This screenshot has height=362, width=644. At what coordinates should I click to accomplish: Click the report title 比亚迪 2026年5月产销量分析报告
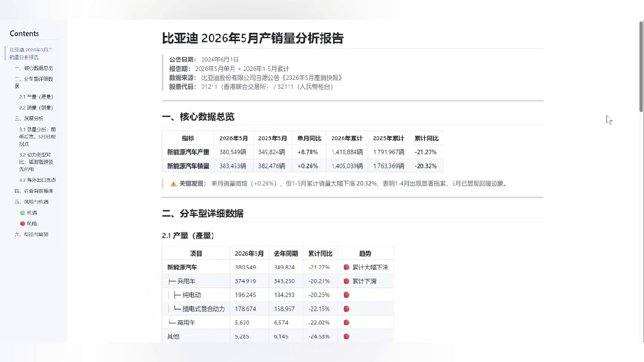coord(252,38)
